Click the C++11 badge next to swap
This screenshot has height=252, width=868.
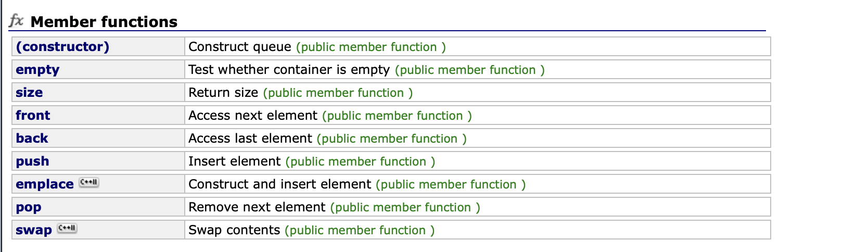pos(67,228)
